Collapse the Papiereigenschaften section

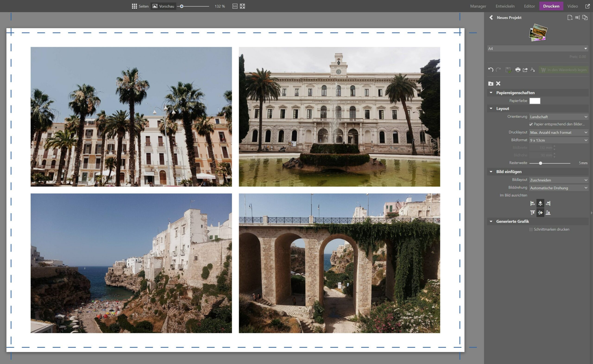pos(491,93)
